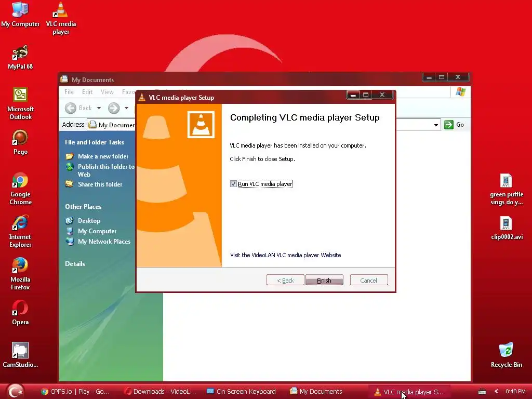
Task: Open the Favorites menu in My Documents
Action: [129, 91]
